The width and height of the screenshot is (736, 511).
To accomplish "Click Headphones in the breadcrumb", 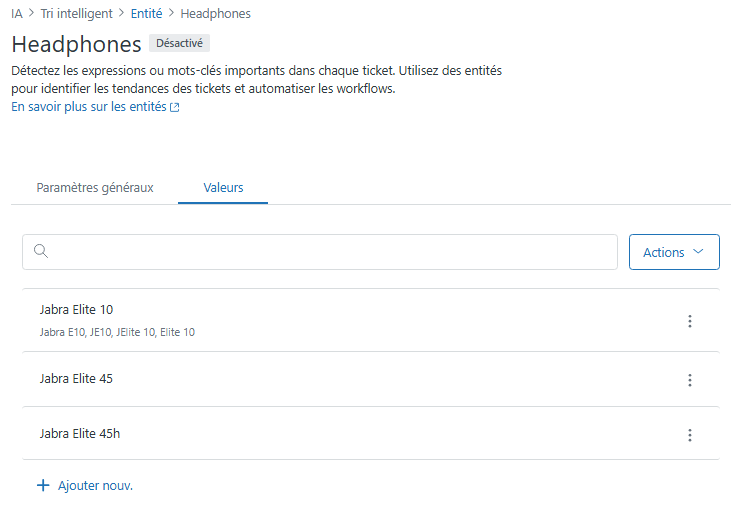I will (x=215, y=14).
